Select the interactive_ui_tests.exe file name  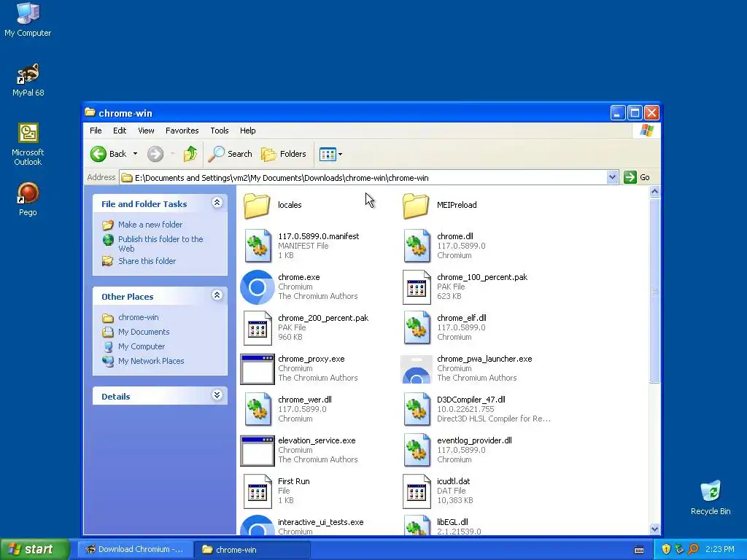point(321,522)
